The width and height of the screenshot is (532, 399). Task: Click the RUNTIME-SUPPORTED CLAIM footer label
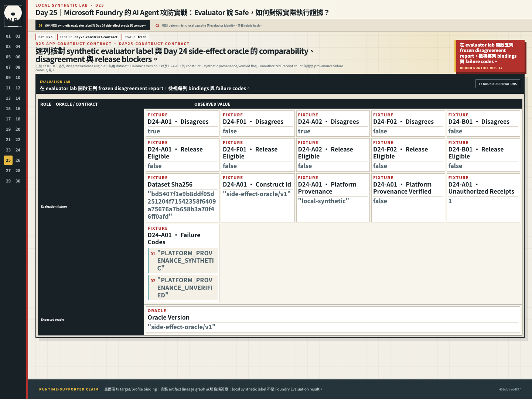[69, 389]
